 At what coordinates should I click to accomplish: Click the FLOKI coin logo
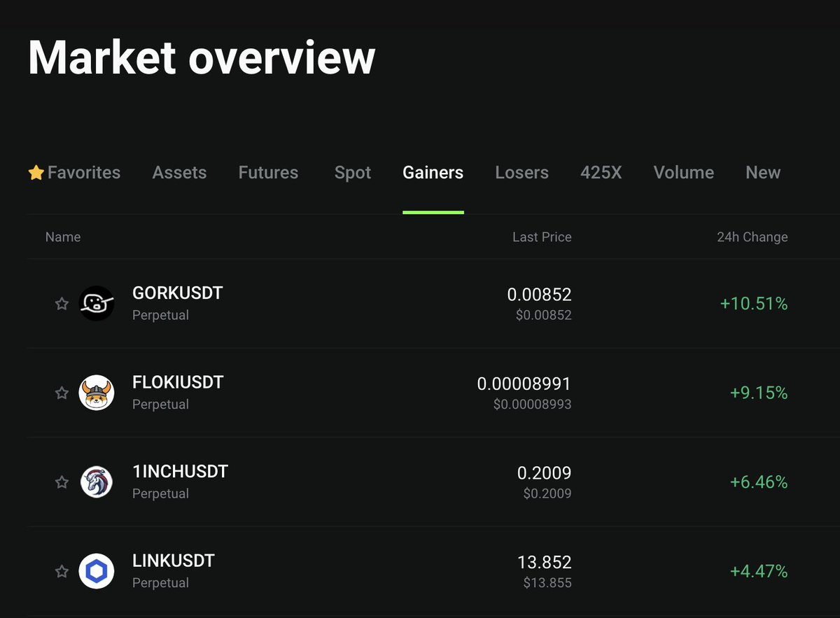(x=97, y=393)
